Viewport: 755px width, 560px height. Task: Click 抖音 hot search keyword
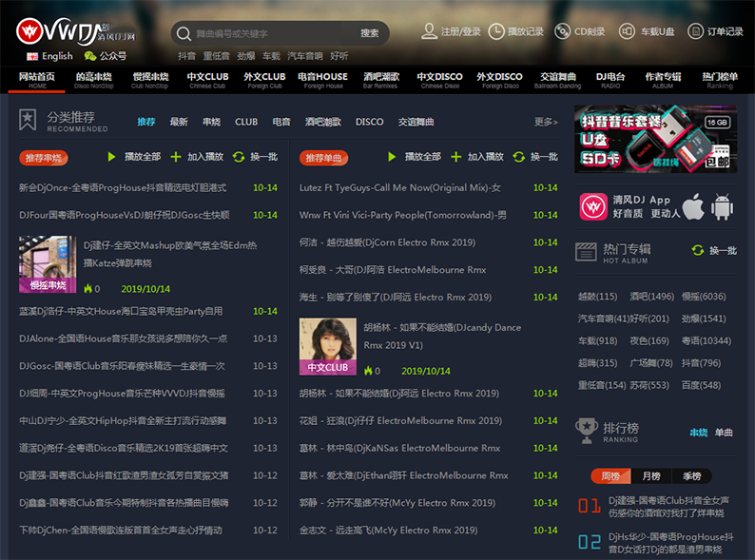186,56
